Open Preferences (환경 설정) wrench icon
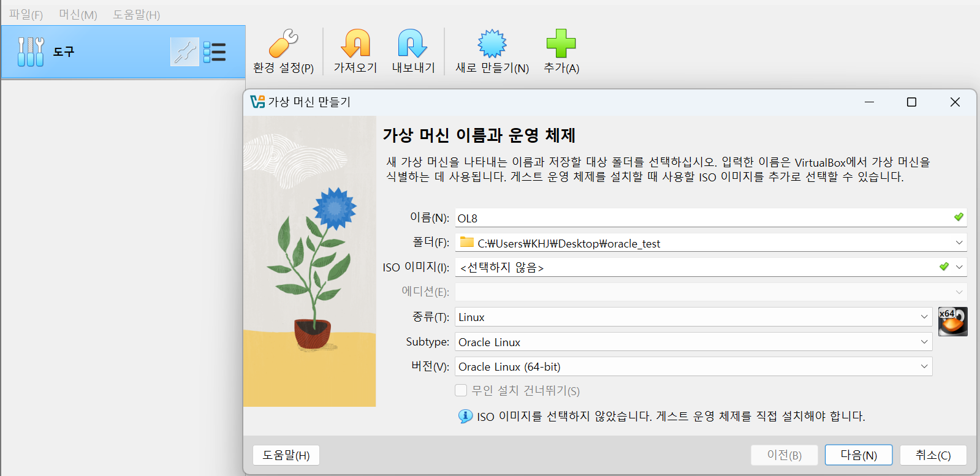Viewport: 980px width, 476px height. (x=283, y=43)
